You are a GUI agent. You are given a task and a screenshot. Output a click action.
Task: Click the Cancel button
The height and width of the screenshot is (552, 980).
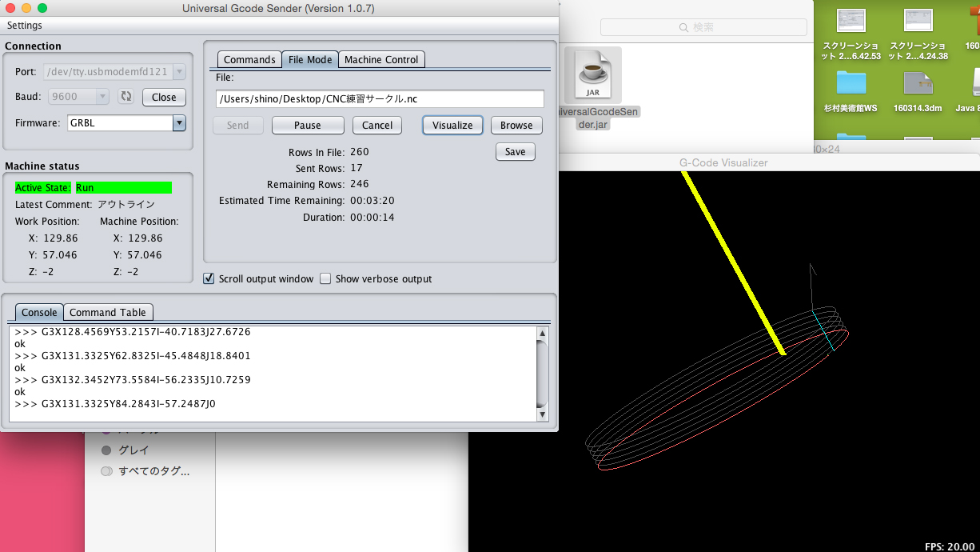[x=377, y=125]
